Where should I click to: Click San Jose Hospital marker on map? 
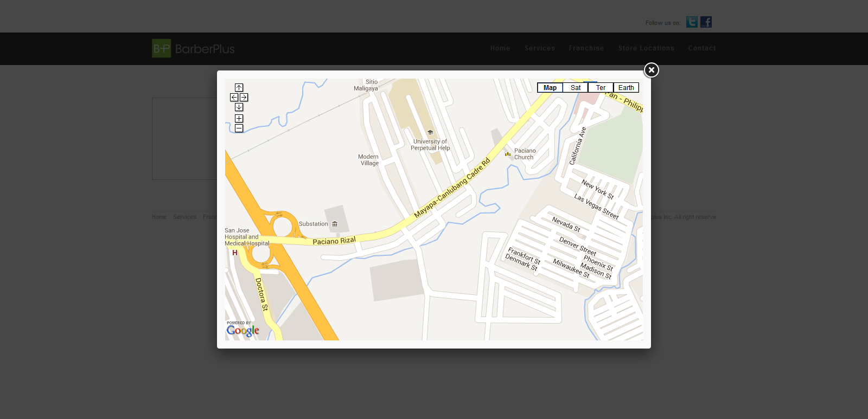point(235,253)
